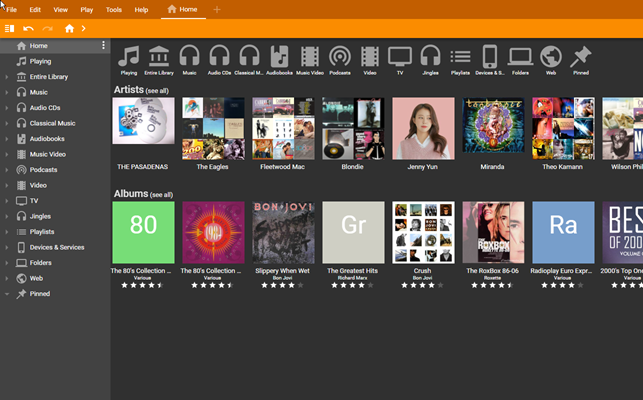This screenshot has width=643, height=400.
Task: Open the Pinned icon in the top grid
Action: [580, 57]
